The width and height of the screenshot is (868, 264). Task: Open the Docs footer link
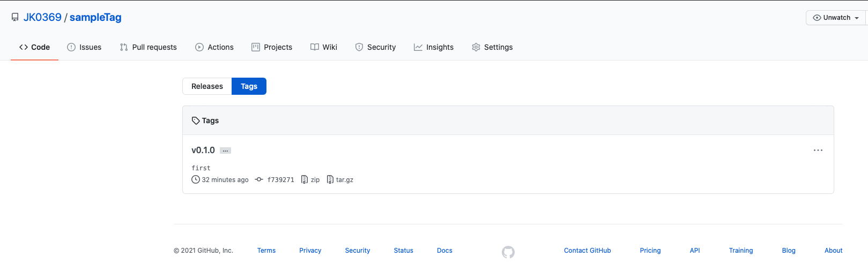click(x=444, y=251)
